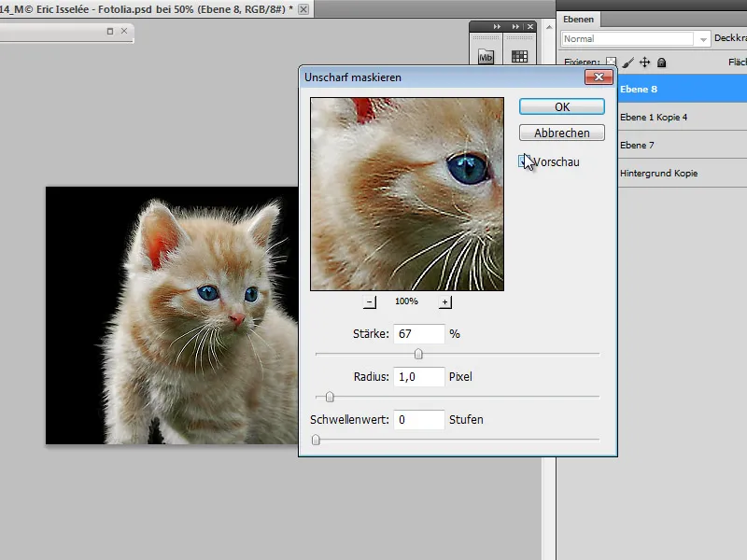Click the lock all padlock icon
Viewport: 747px width, 560px height.
tap(661, 61)
